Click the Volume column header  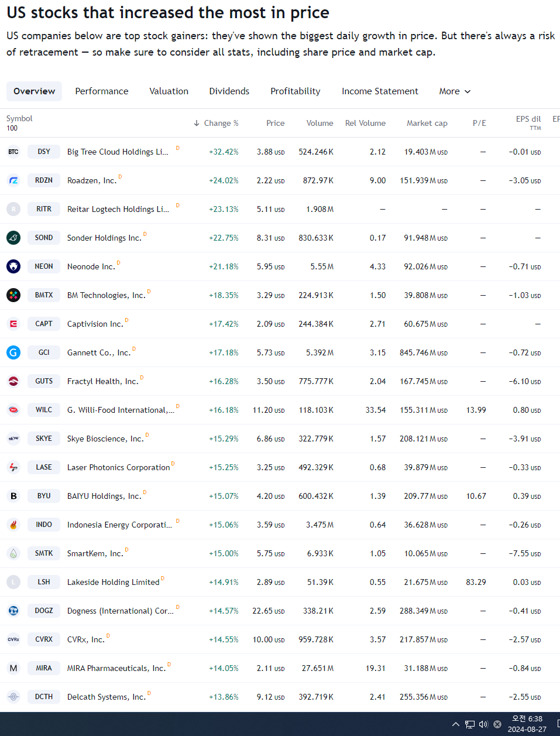pos(319,123)
